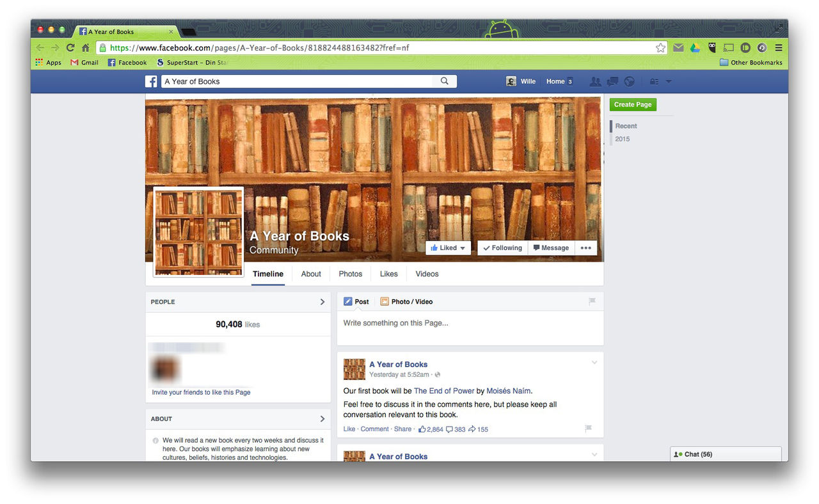Click the bookshelf page profile thumbnail
The height and width of the screenshot is (504, 819).
(198, 232)
